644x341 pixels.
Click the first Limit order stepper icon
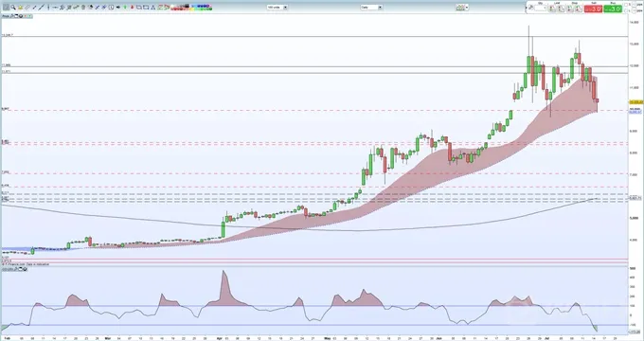click(x=553, y=9)
